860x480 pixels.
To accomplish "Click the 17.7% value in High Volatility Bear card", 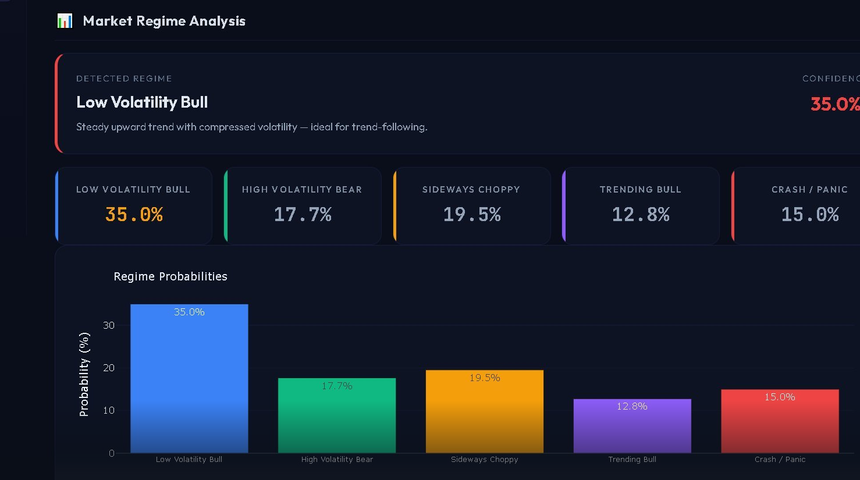I will click(303, 214).
